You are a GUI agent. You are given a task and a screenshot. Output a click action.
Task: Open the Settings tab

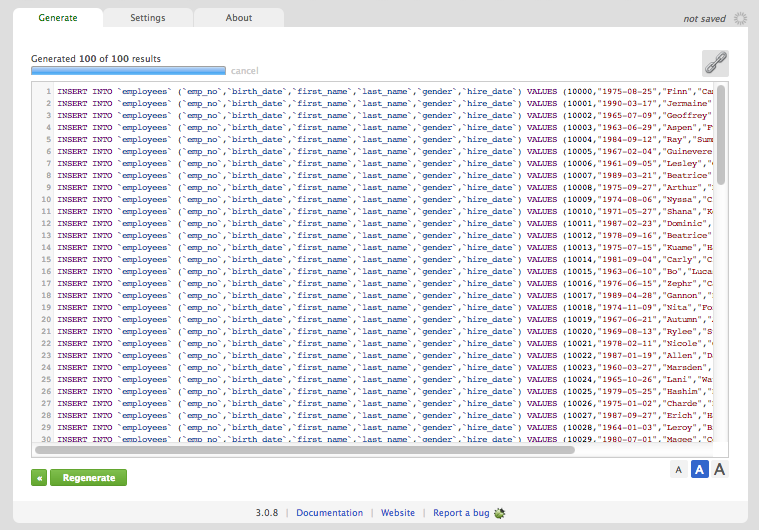tap(148, 17)
